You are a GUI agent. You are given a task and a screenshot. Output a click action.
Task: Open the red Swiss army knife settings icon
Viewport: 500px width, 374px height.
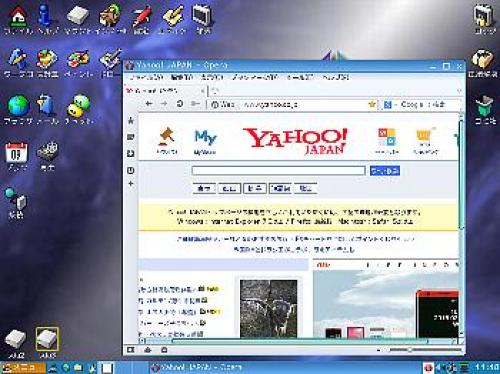142,16
